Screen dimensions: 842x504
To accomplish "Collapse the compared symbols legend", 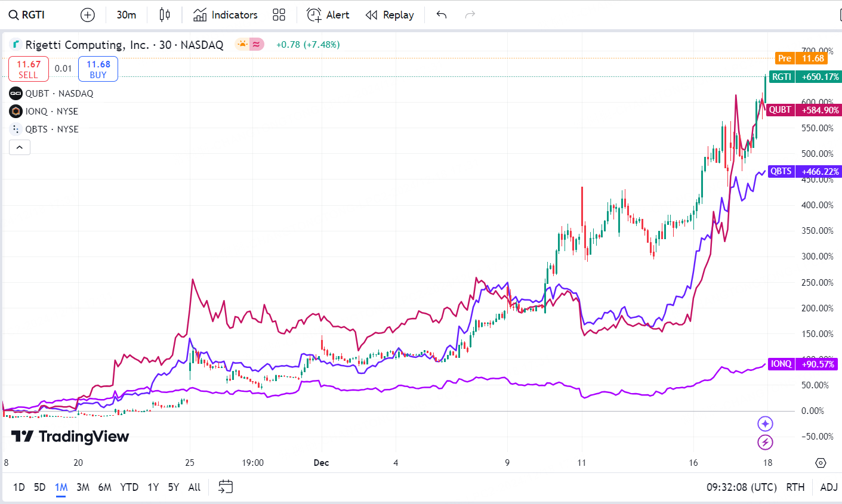I will (19, 147).
